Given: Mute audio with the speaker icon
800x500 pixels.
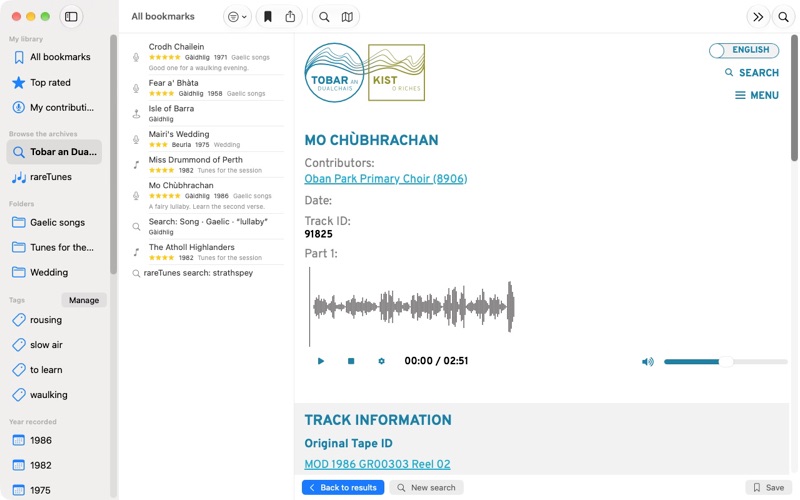Looking at the screenshot, I should point(647,362).
